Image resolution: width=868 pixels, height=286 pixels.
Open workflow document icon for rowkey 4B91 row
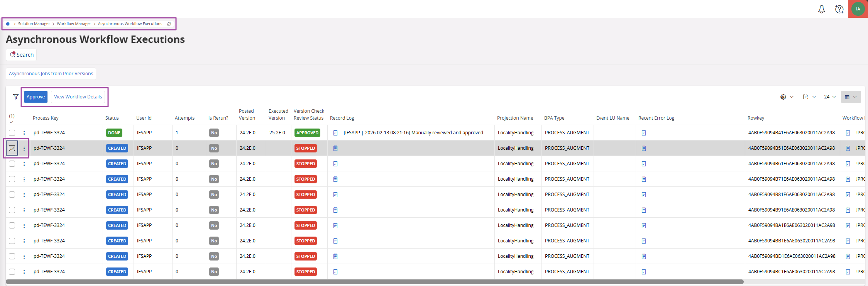848,210
